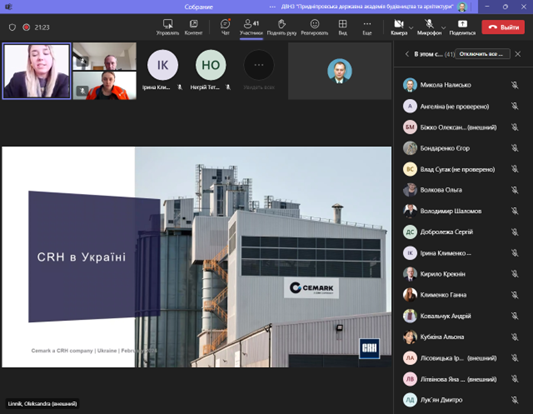The height and width of the screenshot is (414, 533).
Task: Expand the Microphone options dropdown arrow
Action: pyautogui.click(x=444, y=28)
